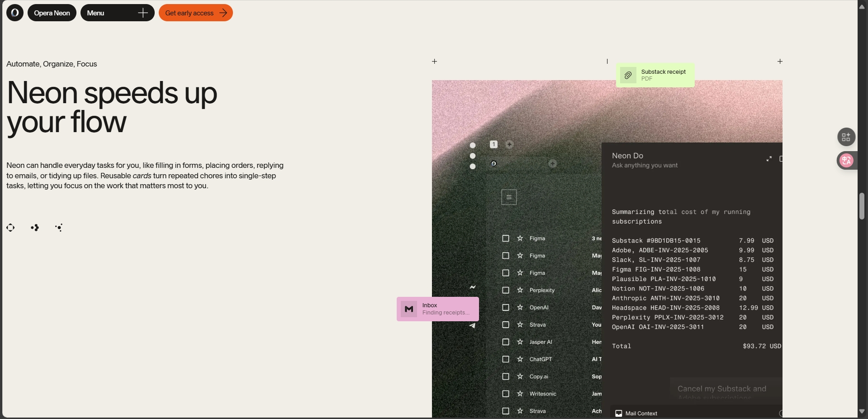
Task: Check the OpenAI email checkbox
Action: click(506, 307)
